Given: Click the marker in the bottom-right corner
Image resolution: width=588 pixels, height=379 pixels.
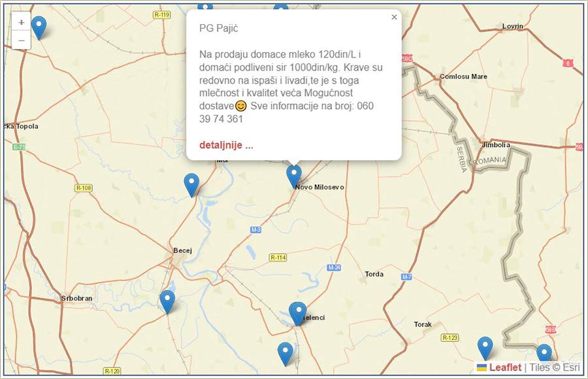Looking at the screenshot, I should click(x=544, y=354).
